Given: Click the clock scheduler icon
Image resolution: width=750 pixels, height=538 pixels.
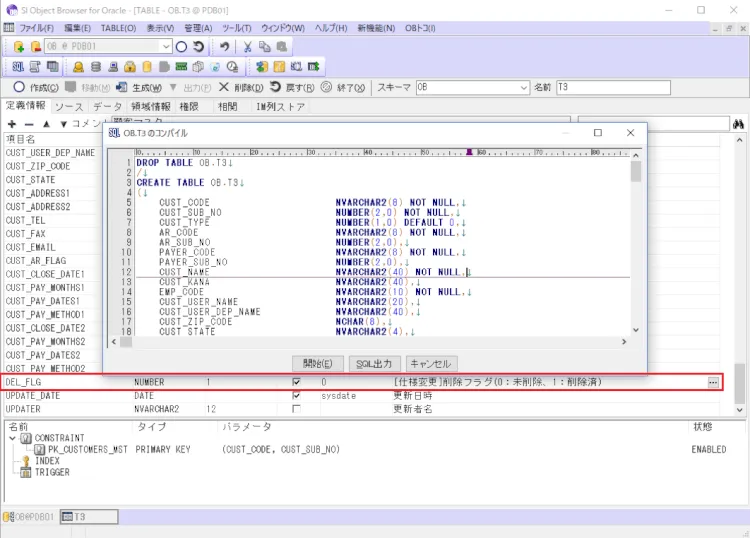Looking at the screenshot, I should pos(232,67).
